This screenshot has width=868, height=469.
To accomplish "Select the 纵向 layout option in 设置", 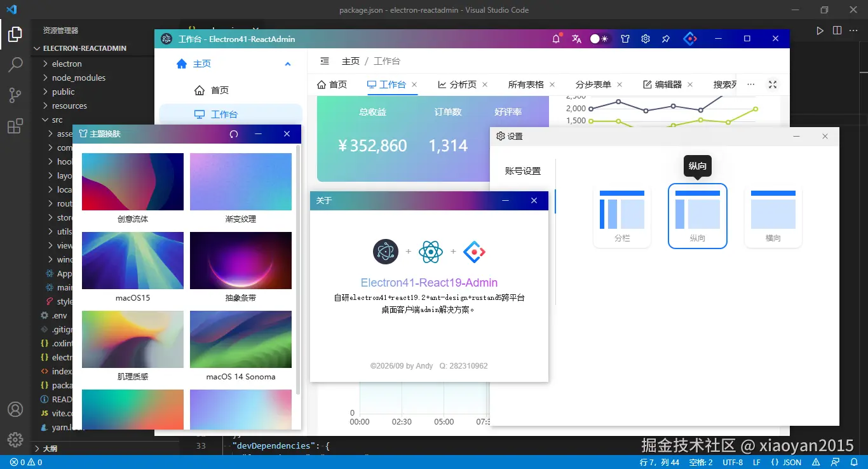I will coord(698,216).
